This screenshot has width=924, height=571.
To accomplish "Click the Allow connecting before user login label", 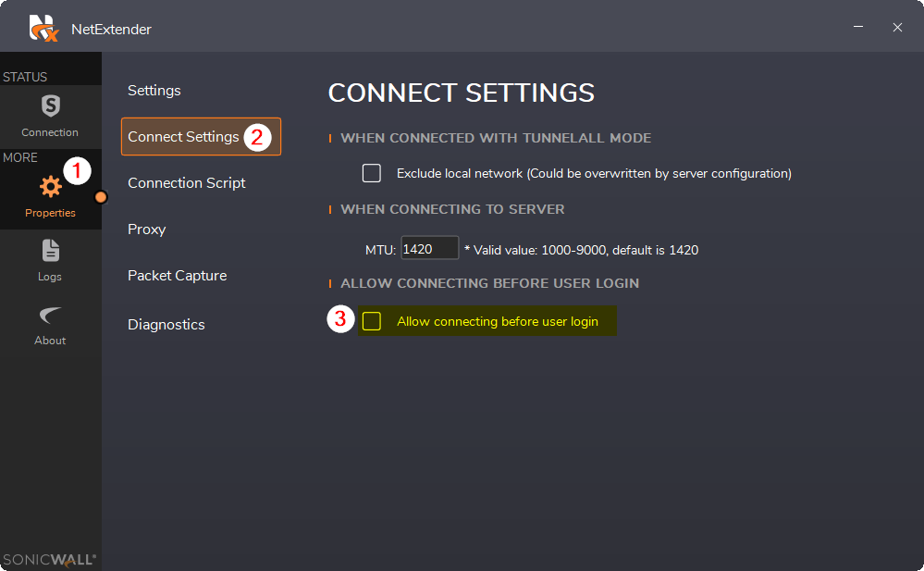I will (x=498, y=321).
